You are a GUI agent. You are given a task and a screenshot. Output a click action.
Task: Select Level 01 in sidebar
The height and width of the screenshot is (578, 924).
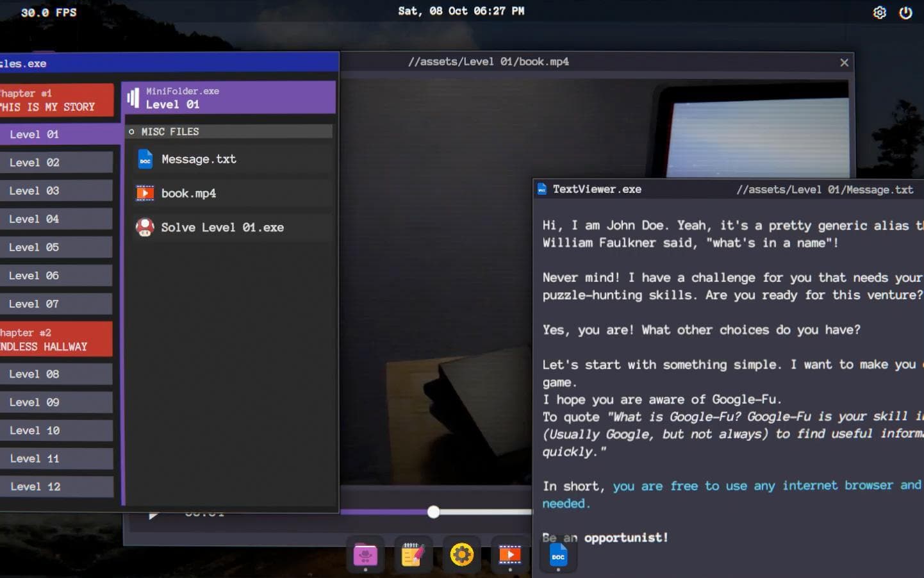click(x=60, y=135)
